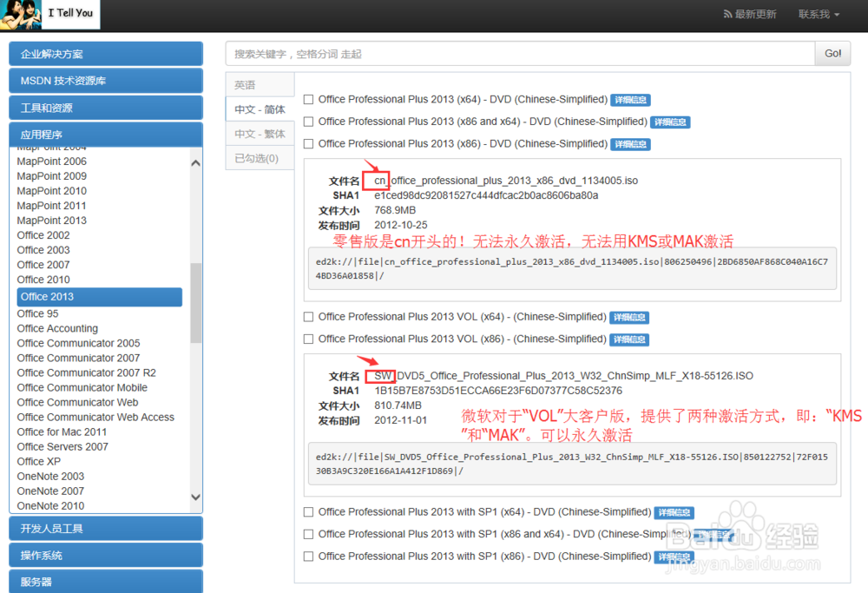
Task: Open the 已勾选(0) tab
Action: (x=260, y=158)
